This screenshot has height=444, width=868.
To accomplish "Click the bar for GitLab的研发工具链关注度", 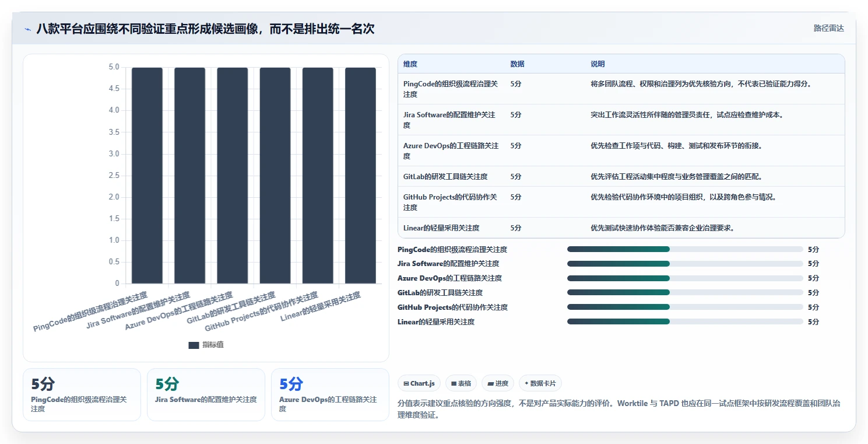I will pyautogui.click(x=275, y=176).
